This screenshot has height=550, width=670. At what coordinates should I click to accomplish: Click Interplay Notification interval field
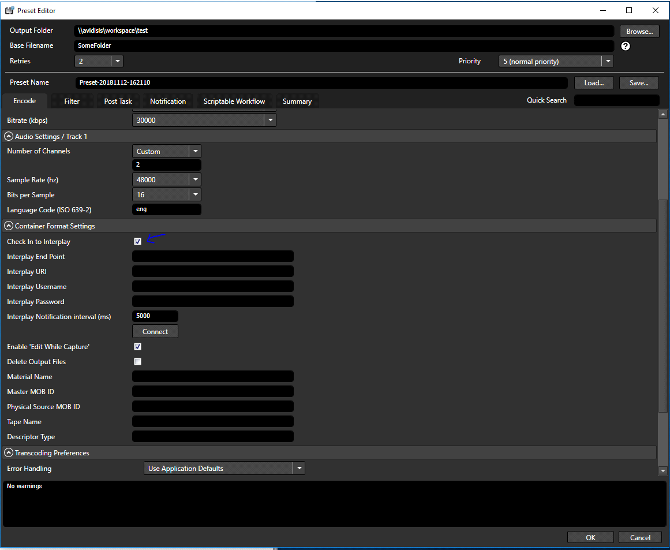pos(155,316)
